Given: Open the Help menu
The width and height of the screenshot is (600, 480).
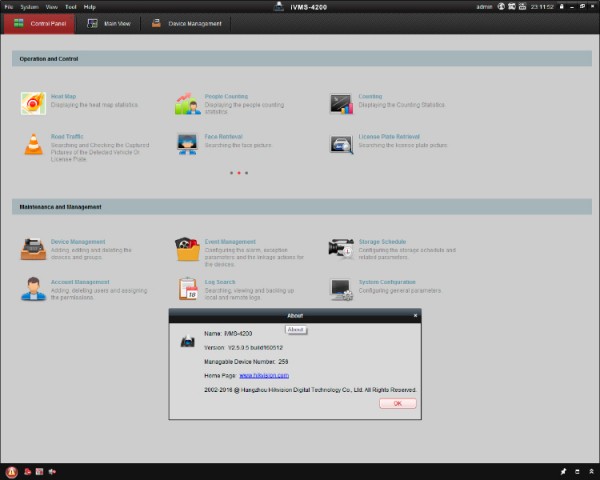Looking at the screenshot, I should pyautogui.click(x=90, y=7).
